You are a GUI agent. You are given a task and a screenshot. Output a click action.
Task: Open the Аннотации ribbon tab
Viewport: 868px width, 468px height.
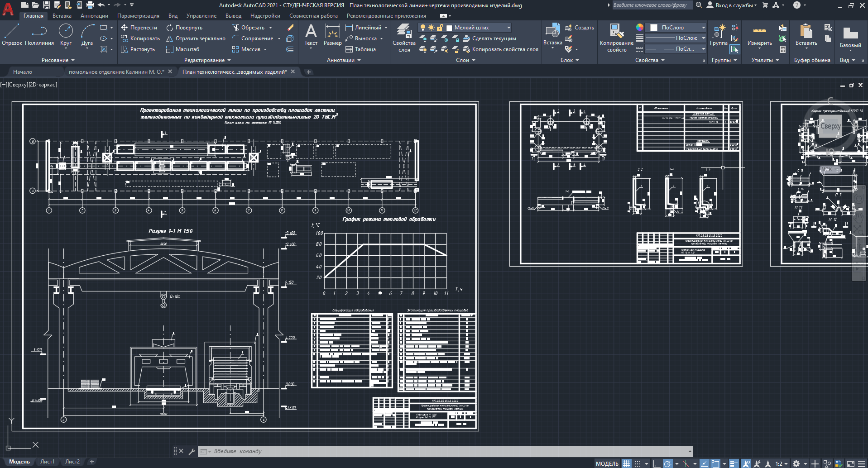(94, 16)
